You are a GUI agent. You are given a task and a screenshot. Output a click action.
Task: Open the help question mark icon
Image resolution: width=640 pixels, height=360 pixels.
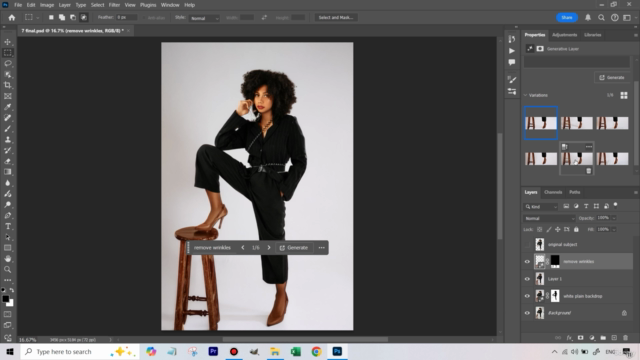pyautogui.click(x=615, y=18)
